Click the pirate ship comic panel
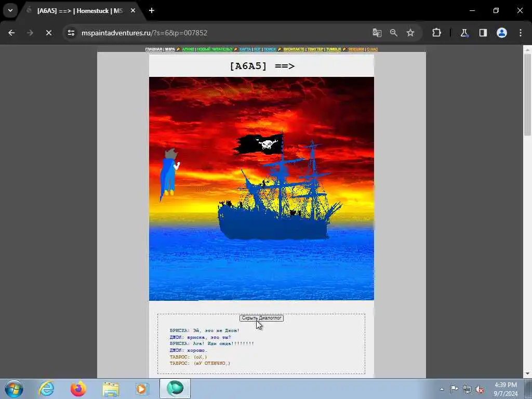The width and height of the screenshot is (532, 399). pyautogui.click(x=262, y=189)
